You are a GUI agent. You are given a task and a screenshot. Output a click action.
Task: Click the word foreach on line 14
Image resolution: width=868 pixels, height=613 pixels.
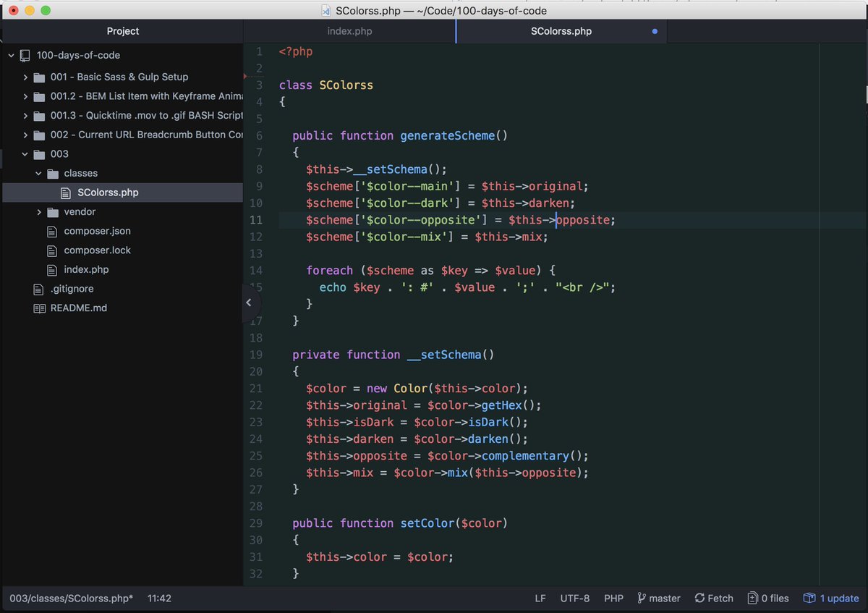(330, 271)
